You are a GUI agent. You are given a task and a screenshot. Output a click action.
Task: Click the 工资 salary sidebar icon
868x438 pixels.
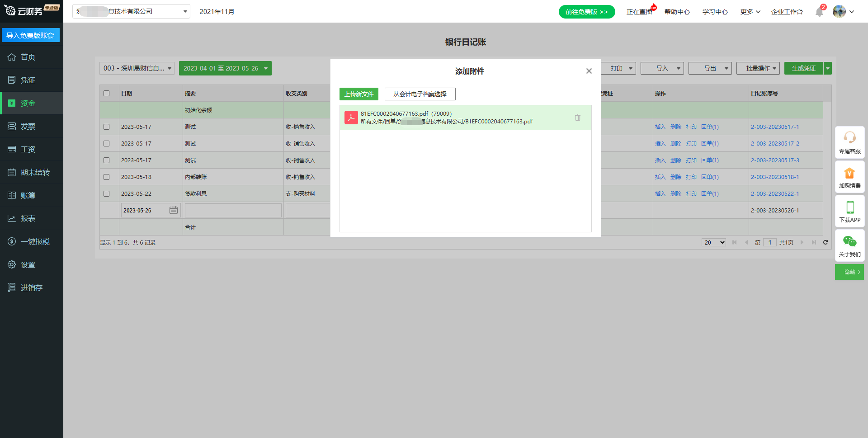(12, 149)
